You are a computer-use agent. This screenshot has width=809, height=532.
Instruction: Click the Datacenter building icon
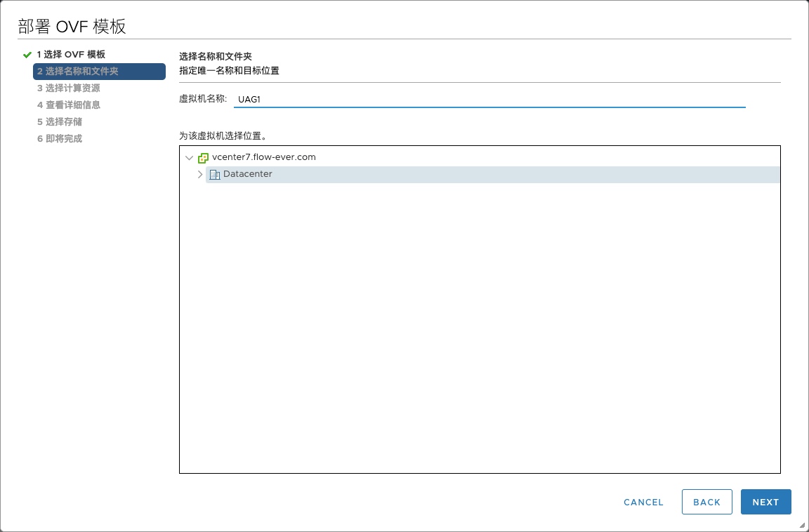pyautogui.click(x=215, y=175)
